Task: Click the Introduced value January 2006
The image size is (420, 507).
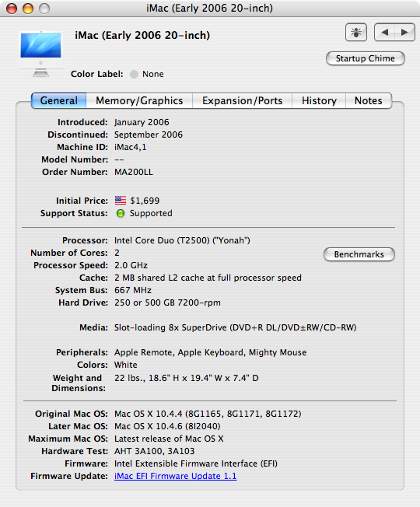Action: click(142, 122)
